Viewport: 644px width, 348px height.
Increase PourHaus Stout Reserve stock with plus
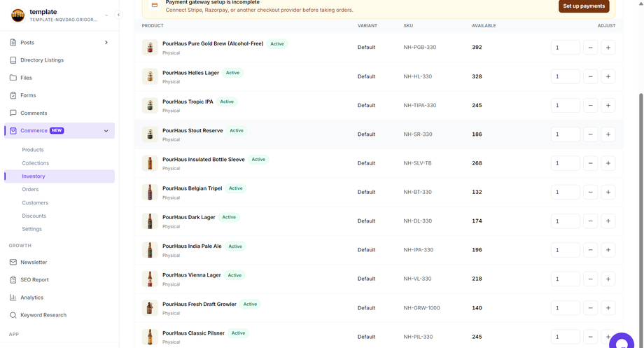tap(608, 134)
